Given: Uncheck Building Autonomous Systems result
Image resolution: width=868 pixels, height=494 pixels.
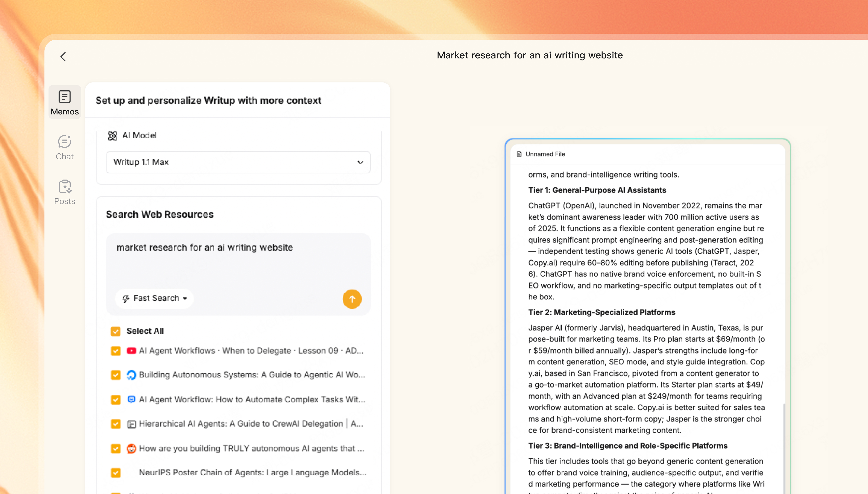Looking at the screenshot, I should coord(116,375).
